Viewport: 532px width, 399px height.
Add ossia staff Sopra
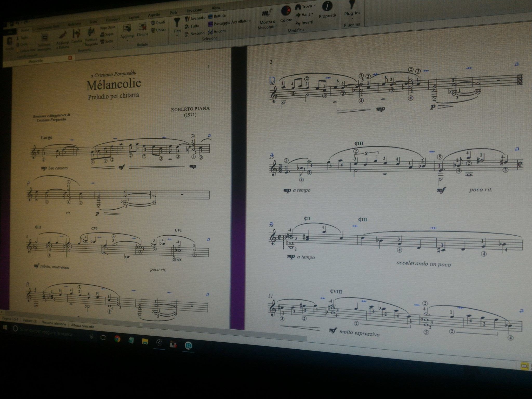click(x=107, y=34)
